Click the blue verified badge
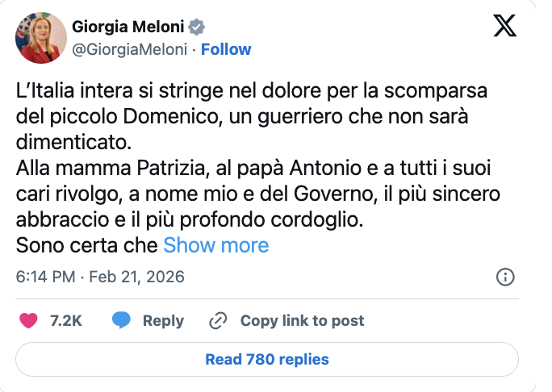Image resolution: width=552 pixels, height=392 pixels. 216,27
